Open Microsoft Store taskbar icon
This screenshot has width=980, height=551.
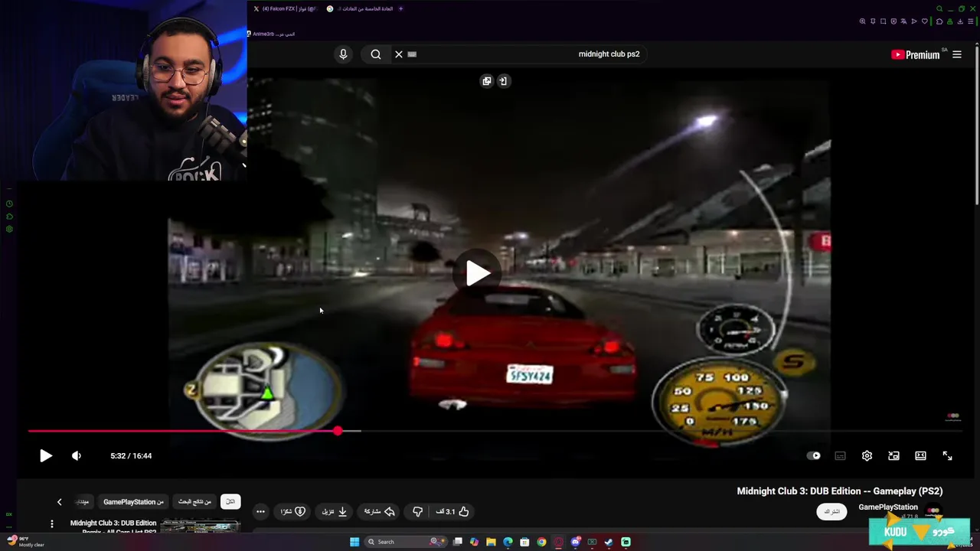pos(524,542)
